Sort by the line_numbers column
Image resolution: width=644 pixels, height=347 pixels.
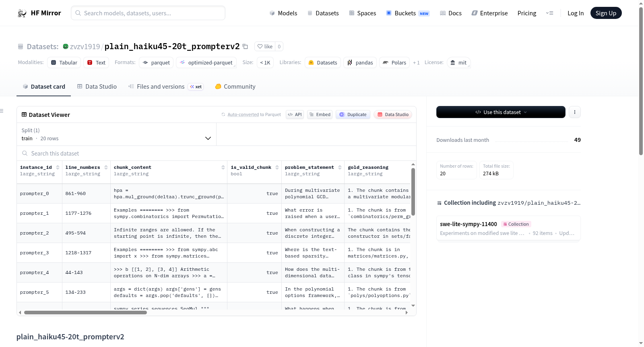tap(106, 167)
